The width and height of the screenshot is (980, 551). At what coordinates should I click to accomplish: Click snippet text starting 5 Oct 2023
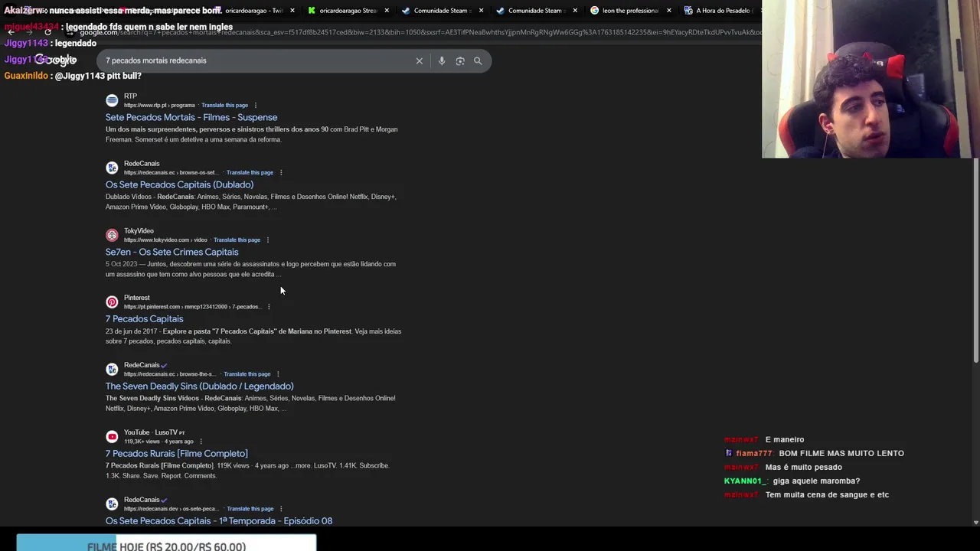250,269
